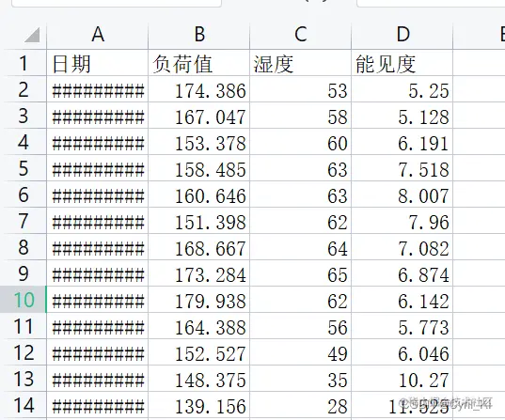Select humidity cell with value 60
This screenshot has height=420, width=505.
click(x=300, y=142)
